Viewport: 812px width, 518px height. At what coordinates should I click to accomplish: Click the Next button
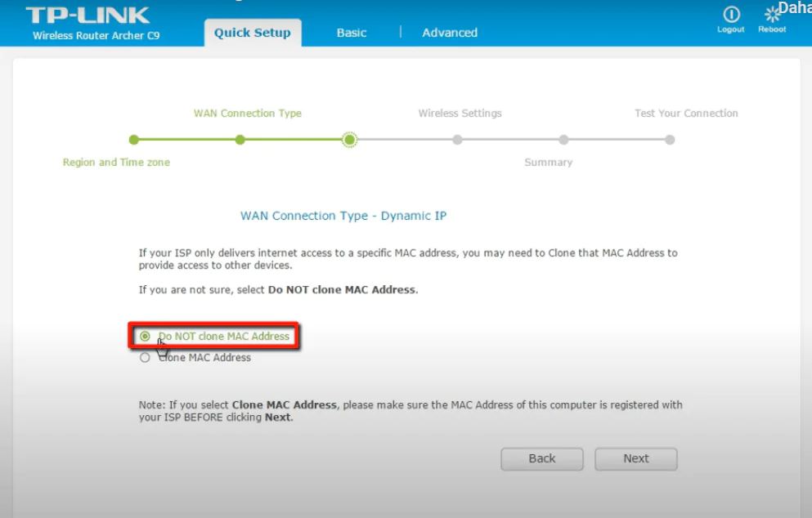click(x=635, y=458)
